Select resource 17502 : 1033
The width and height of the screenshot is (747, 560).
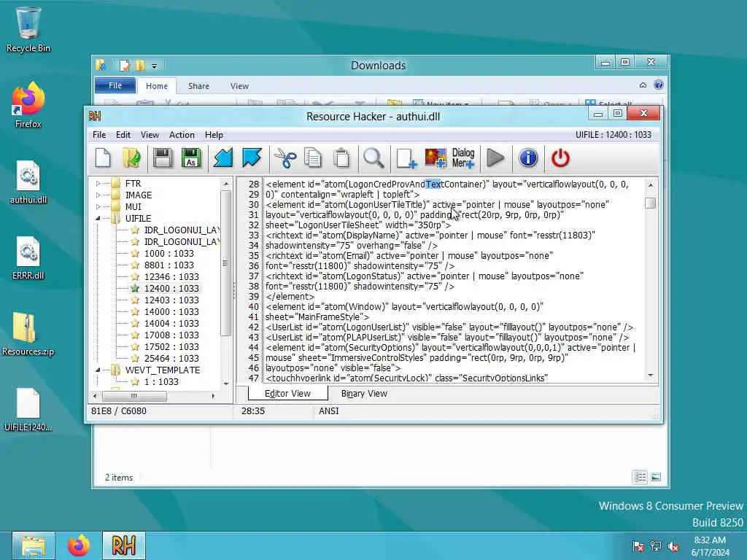click(x=171, y=346)
